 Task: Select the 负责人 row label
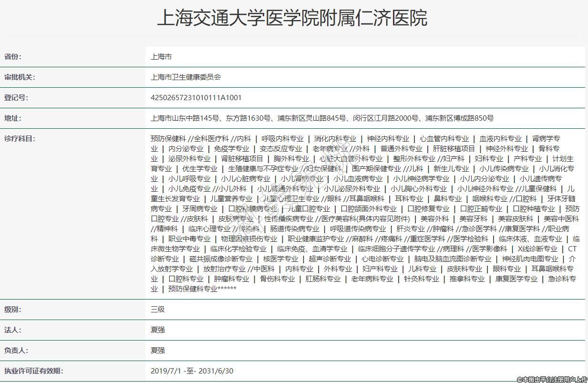coord(16,351)
